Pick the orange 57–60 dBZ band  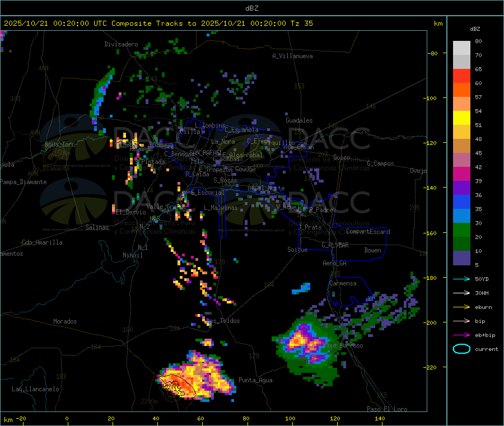(x=461, y=90)
